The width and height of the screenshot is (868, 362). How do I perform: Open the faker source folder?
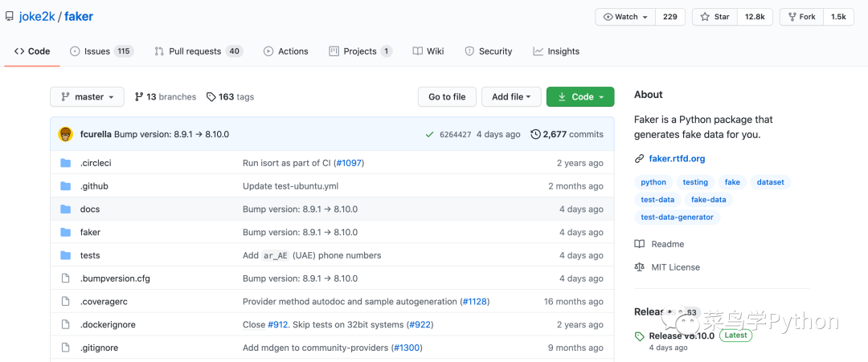[x=90, y=232]
